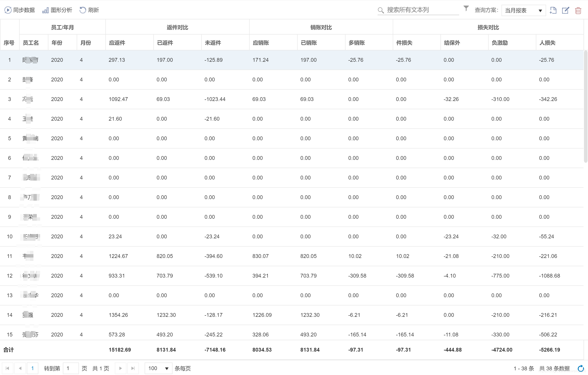Jump to last page arrow

click(133, 368)
